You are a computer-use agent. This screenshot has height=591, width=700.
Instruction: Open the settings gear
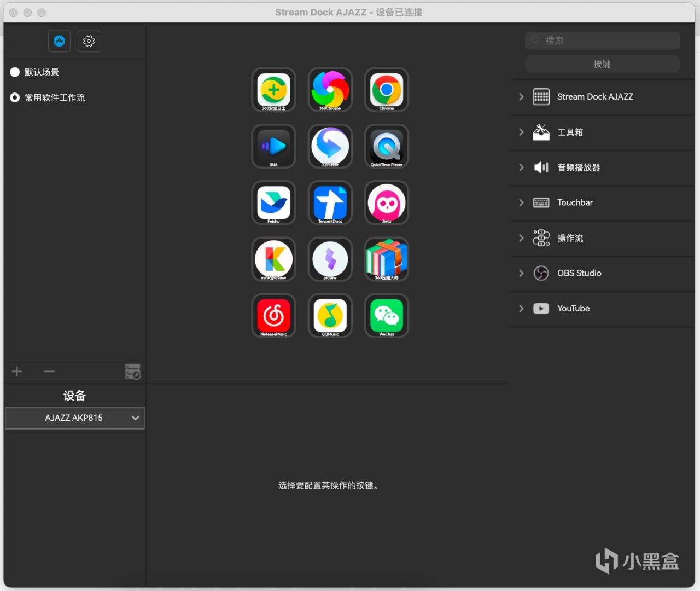pyautogui.click(x=89, y=41)
